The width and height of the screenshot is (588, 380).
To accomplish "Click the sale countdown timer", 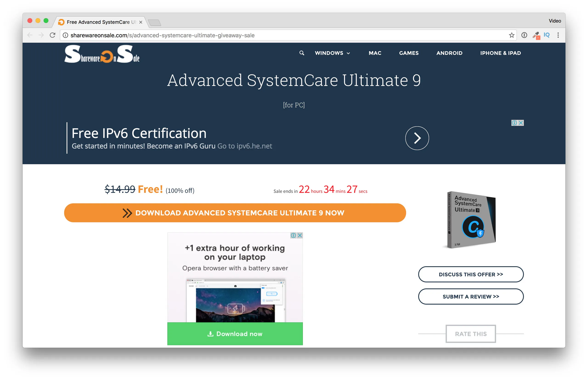I will tap(320, 190).
